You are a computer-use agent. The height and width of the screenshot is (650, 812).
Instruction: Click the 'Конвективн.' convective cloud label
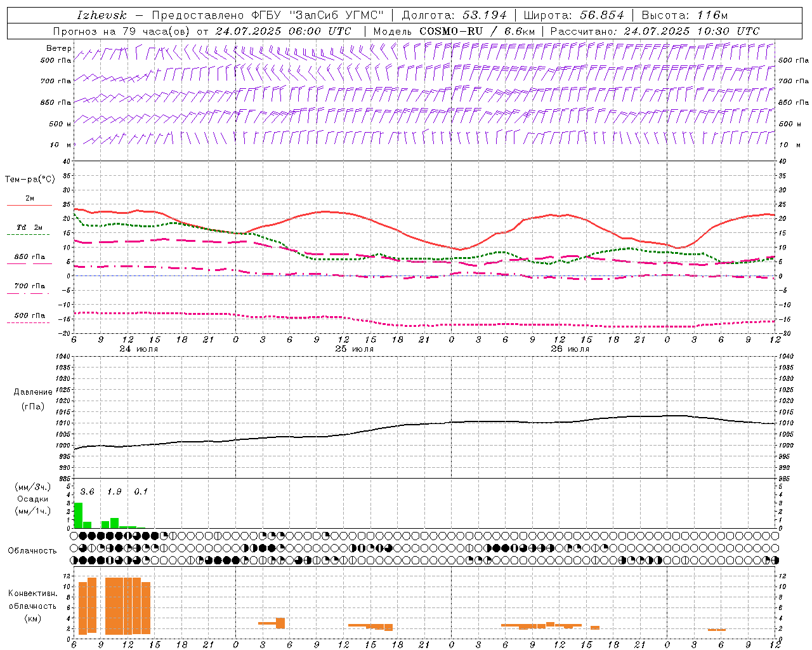pos(32,594)
